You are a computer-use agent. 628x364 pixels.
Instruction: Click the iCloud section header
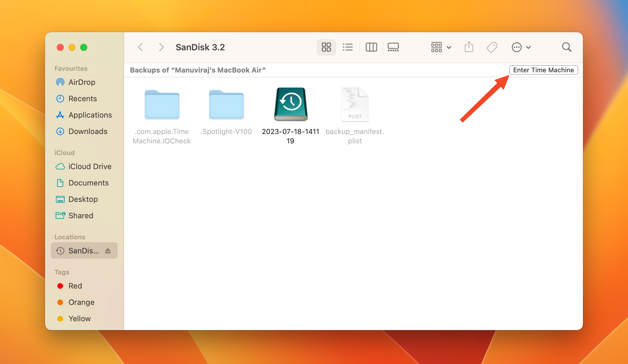pos(64,153)
